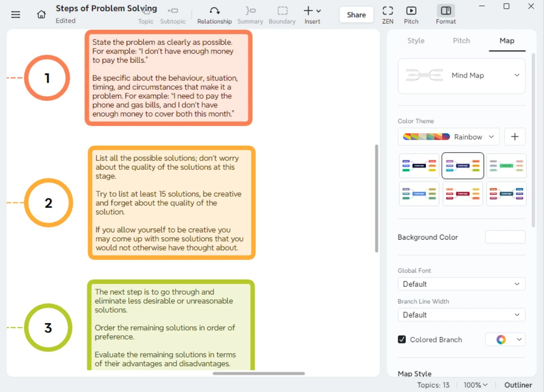Pick the first color theme thumbnail
Viewport: 544px width, 392px height.
point(419,166)
